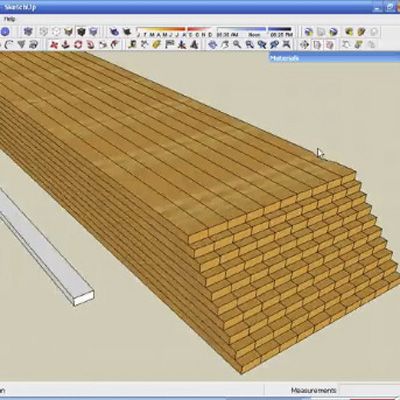
Task: Switch to Hidden Line face style
Action: coord(56,32)
